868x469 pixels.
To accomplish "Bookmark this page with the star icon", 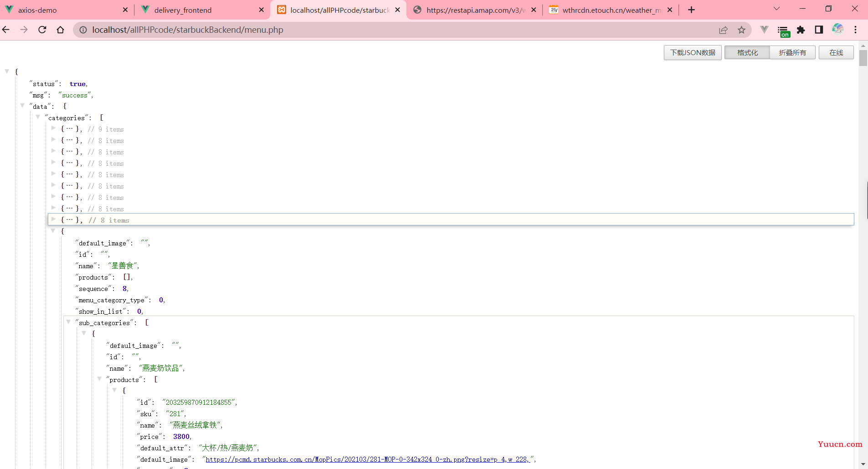I will (741, 30).
